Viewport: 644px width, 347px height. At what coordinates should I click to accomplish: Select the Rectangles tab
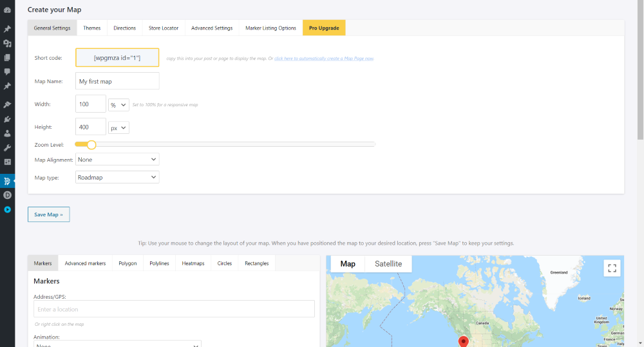(x=257, y=263)
